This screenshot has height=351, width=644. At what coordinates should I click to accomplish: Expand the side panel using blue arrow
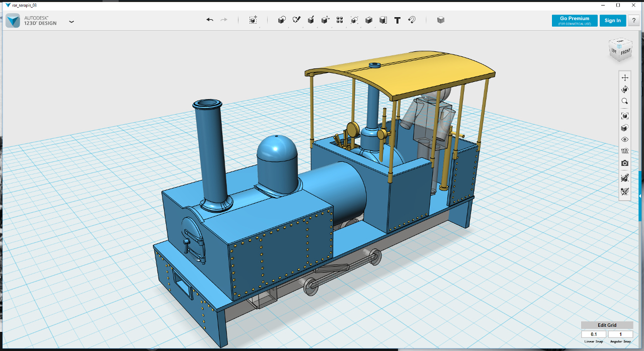pos(640,196)
